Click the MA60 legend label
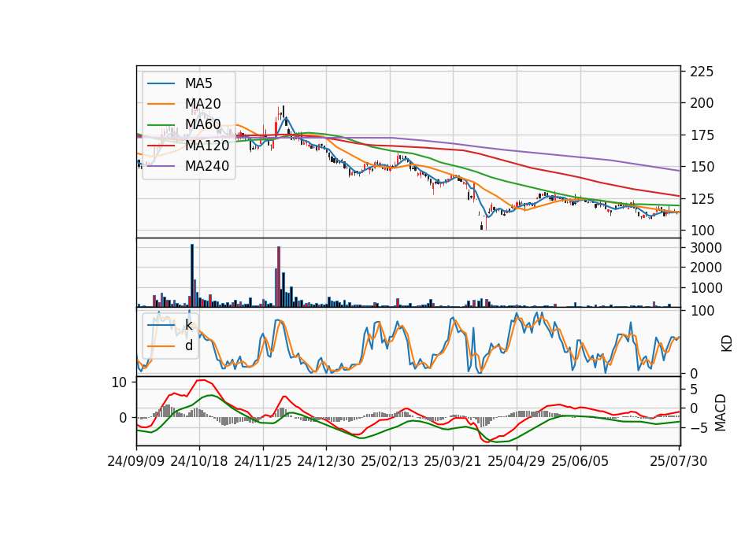The image size is (756, 543). click(x=202, y=124)
